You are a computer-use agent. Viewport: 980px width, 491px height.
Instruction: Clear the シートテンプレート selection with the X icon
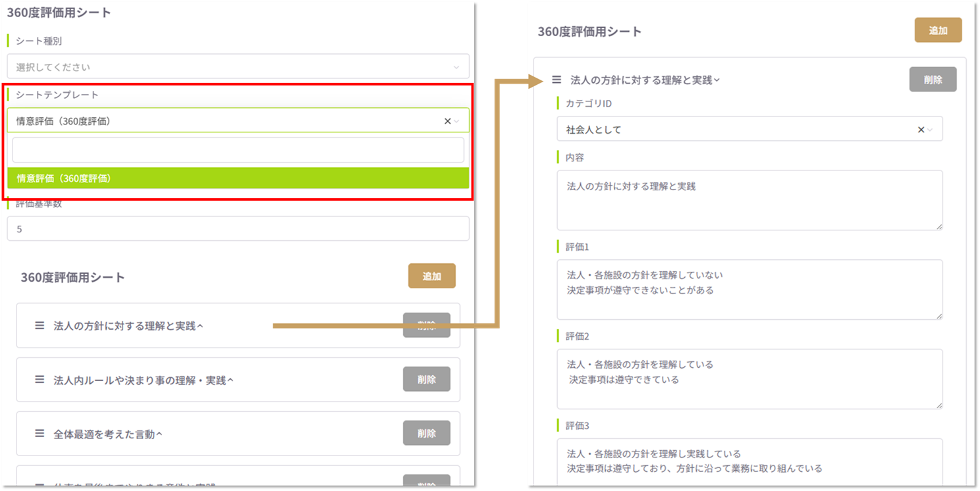[447, 121]
